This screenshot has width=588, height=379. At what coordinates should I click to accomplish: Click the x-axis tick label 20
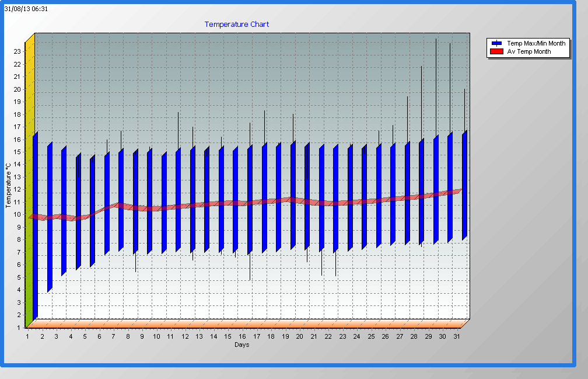click(299, 336)
